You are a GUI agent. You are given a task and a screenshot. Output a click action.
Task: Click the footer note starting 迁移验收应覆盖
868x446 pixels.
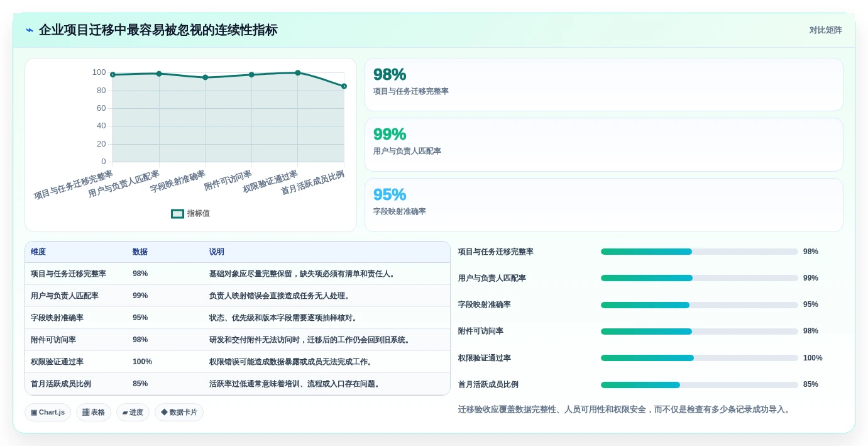[x=625, y=410]
